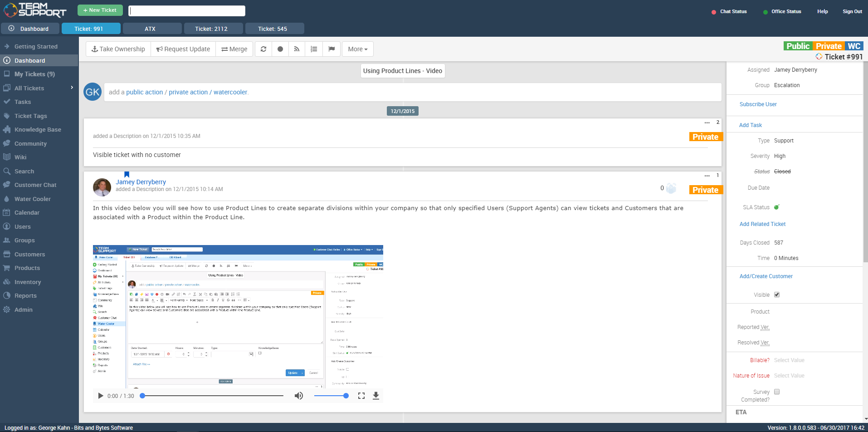This screenshot has width=868, height=432.
Task: Click the Add Related Ticket link
Action: click(x=762, y=224)
